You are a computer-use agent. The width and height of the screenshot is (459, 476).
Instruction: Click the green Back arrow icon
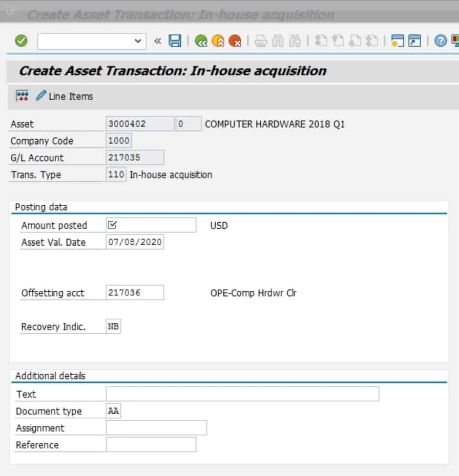[201, 41]
